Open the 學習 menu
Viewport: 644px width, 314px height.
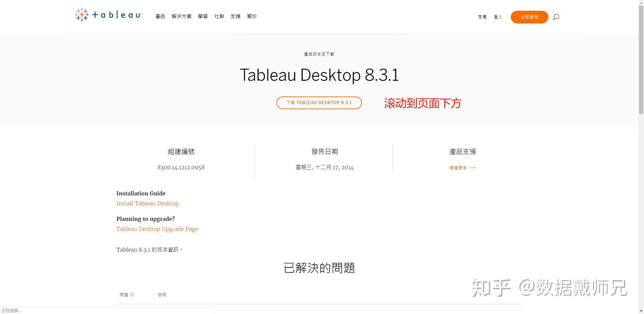coord(203,16)
